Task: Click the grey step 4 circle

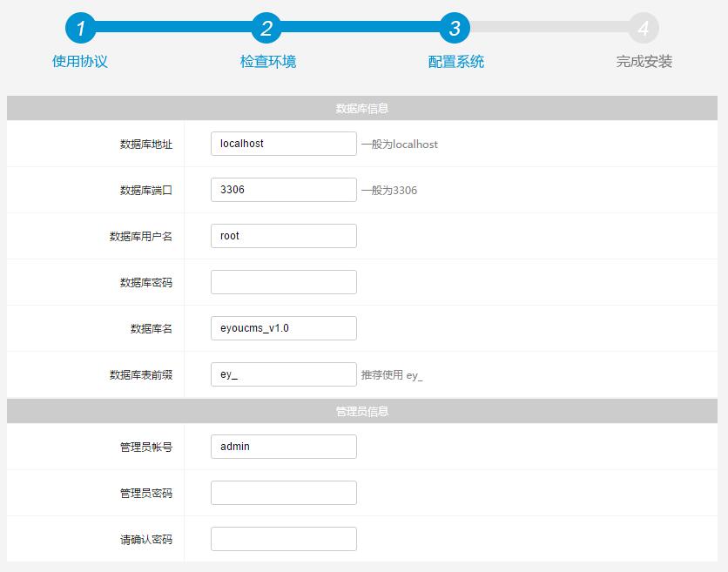Action: (644, 28)
